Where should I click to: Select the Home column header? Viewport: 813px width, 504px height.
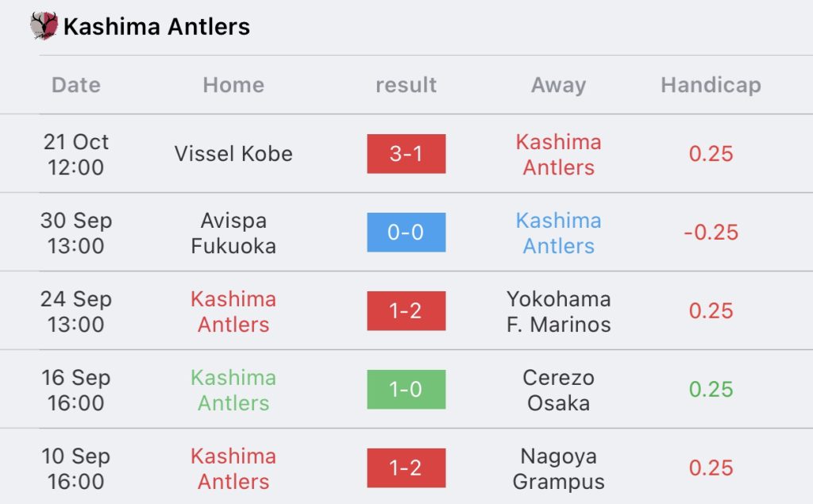pos(233,85)
